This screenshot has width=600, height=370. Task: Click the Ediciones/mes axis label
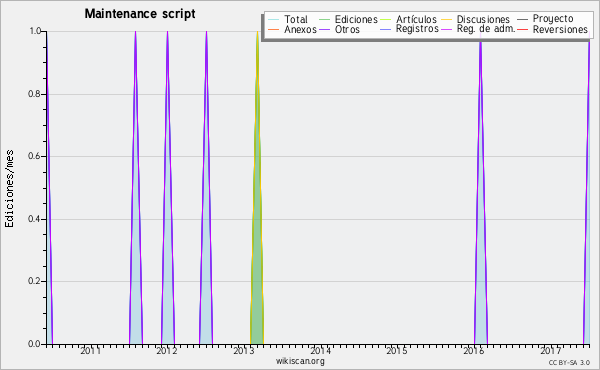tap(9, 189)
